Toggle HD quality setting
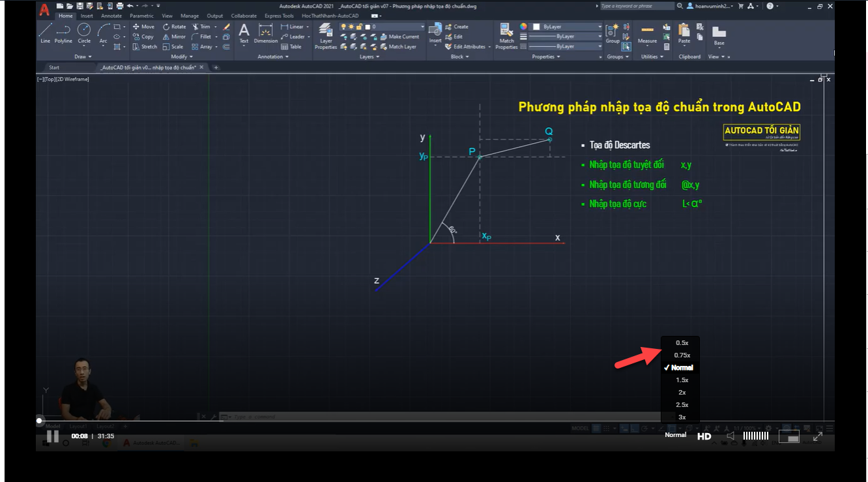Viewport: 868px width, 482px height. tap(704, 436)
